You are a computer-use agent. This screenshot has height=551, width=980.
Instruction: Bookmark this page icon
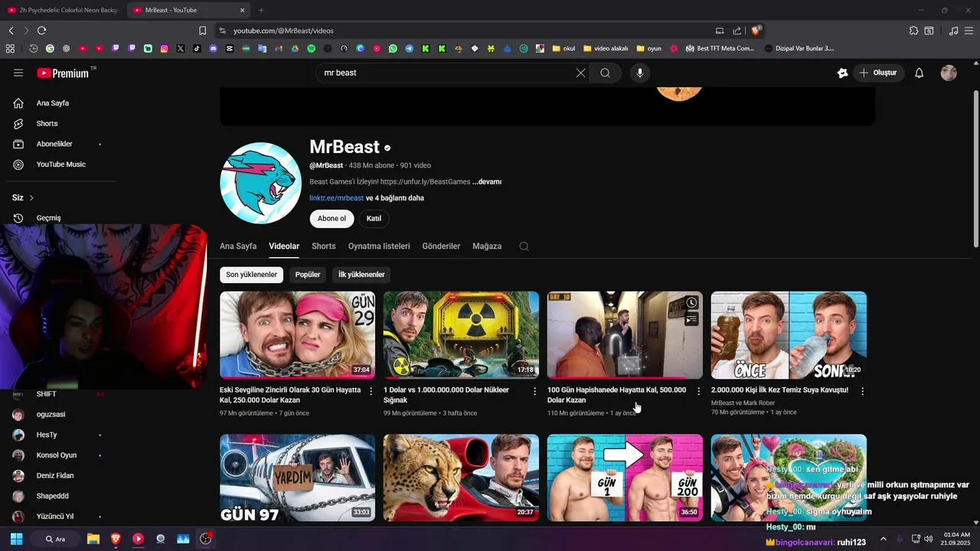(202, 31)
